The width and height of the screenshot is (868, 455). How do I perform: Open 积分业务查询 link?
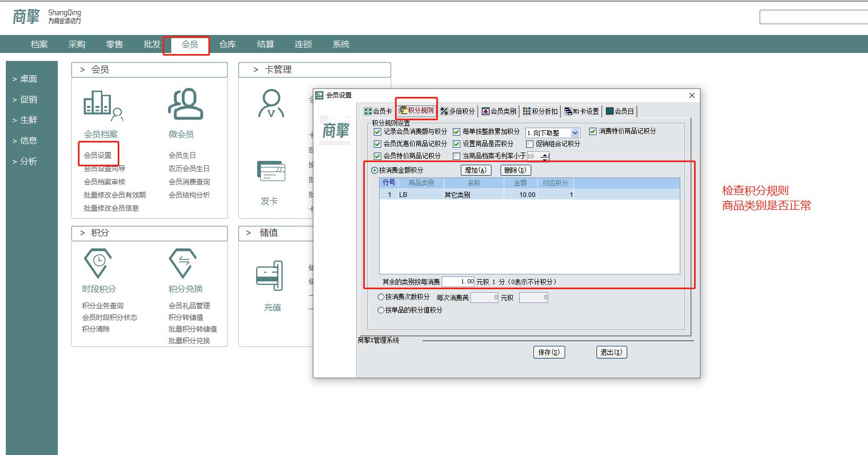pos(103,306)
